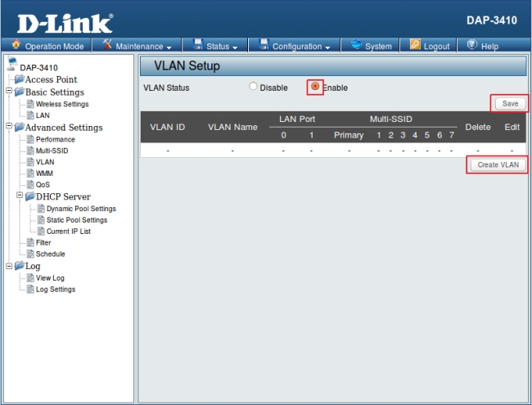
Task: Collapse the Advanced Settings tree folder
Action: (x=8, y=128)
